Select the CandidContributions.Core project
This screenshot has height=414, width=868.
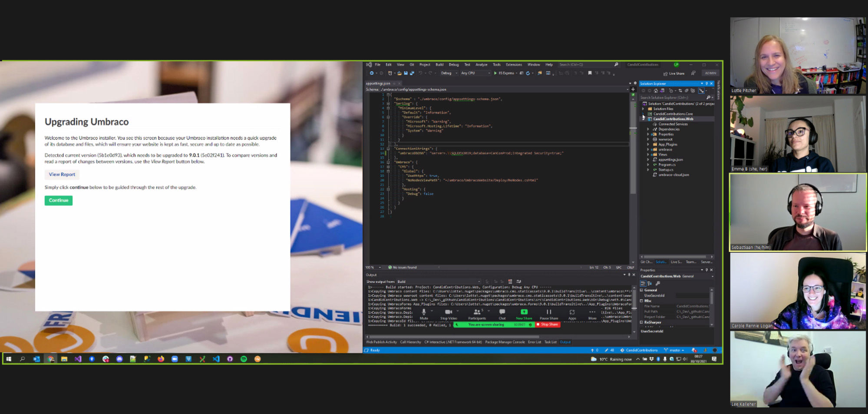[673, 114]
